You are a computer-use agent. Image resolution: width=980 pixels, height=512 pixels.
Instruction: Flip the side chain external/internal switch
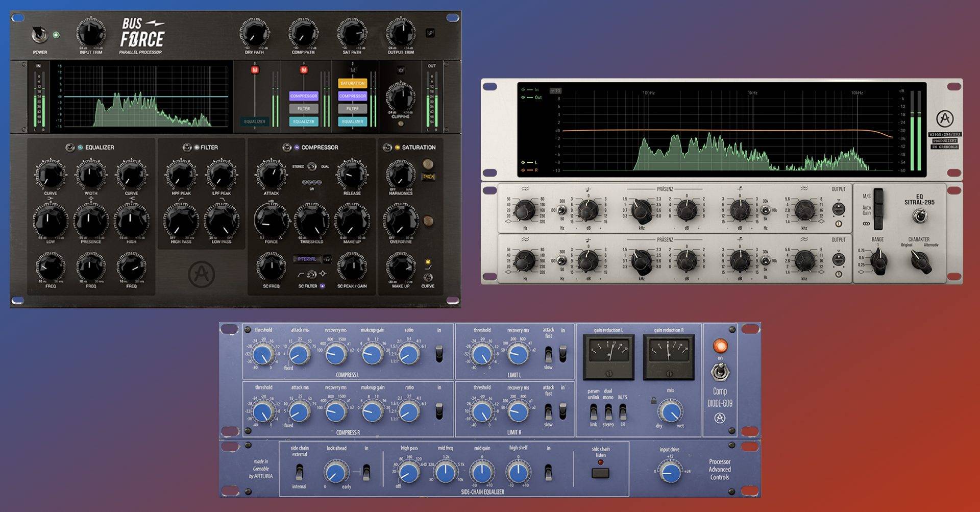point(300,472)
